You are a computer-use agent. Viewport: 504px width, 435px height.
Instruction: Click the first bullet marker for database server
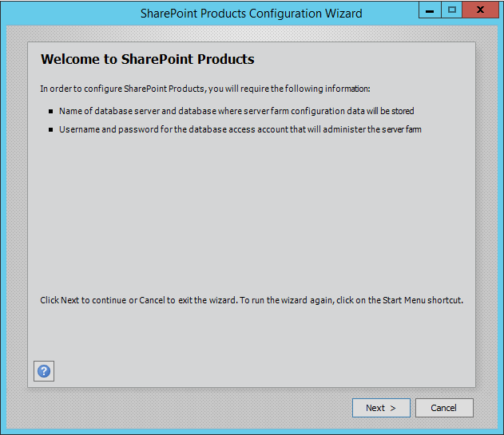(51, 112)
